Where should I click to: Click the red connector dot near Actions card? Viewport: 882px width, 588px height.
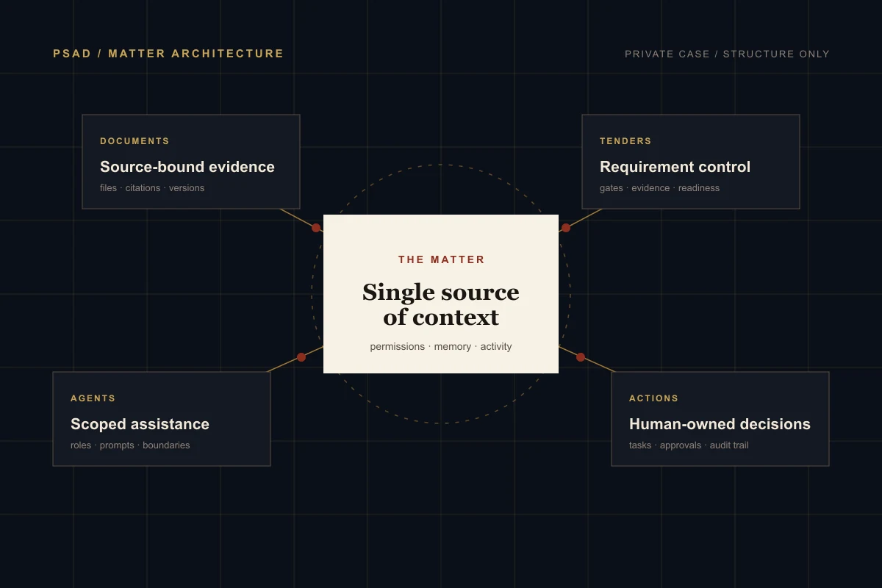point(581,357)
